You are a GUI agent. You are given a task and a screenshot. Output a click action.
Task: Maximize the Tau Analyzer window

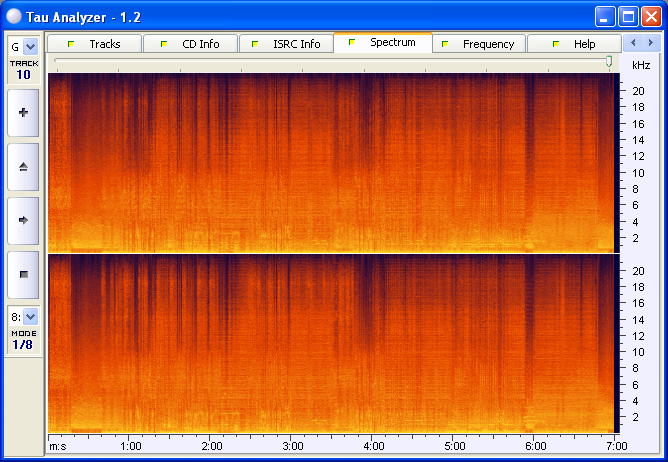[x=628, y=16]
